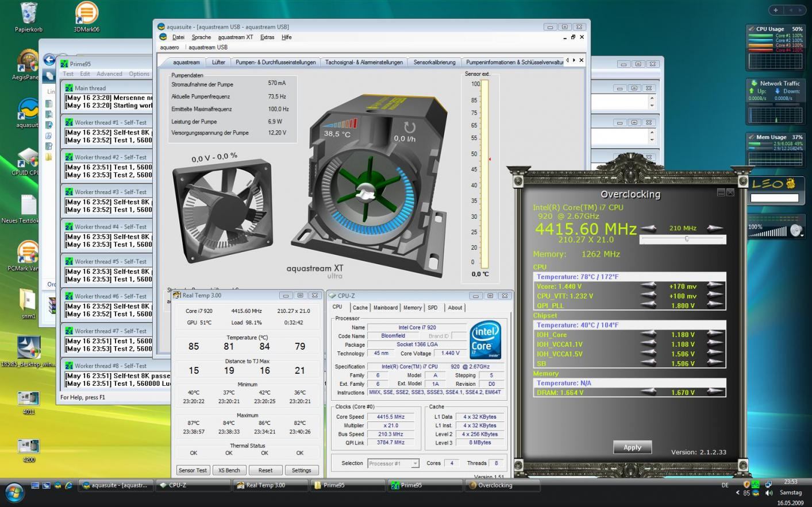Screen dimensions: 812x507
Task: Switch to the SPD tab in CPU-Z
Action: (432, 308)
